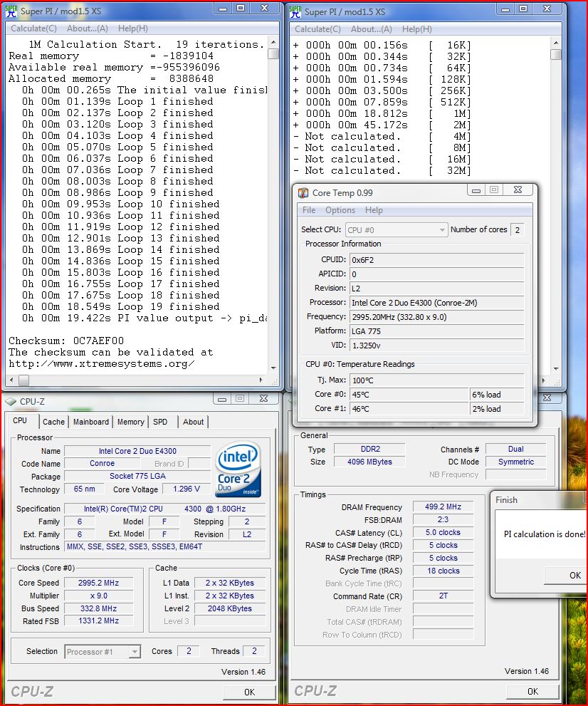Open Calculate menu in right Super PI window
The width and height of the screenshot is (588, 706).
point(317,28)
